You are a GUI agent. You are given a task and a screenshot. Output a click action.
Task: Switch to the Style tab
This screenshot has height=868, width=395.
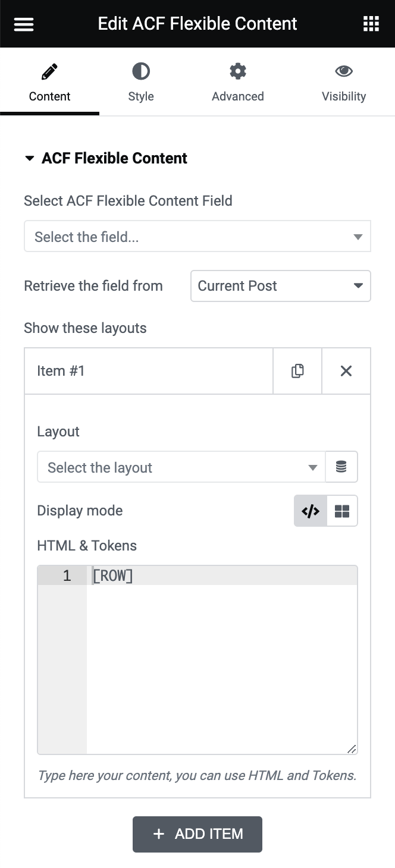pyautogui.click(x=141, y=84)
